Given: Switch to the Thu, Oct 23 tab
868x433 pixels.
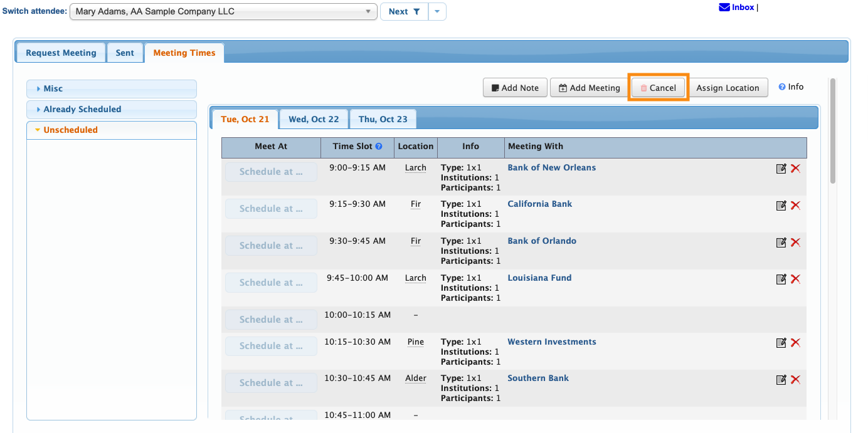Looking at the screenshot, I should 383,119.
